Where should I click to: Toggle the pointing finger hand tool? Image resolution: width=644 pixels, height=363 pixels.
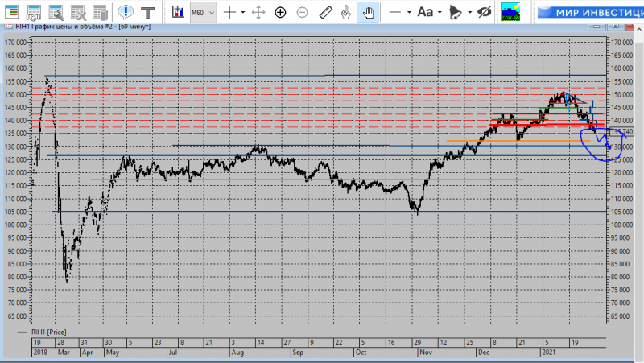[x=346, y=13]
